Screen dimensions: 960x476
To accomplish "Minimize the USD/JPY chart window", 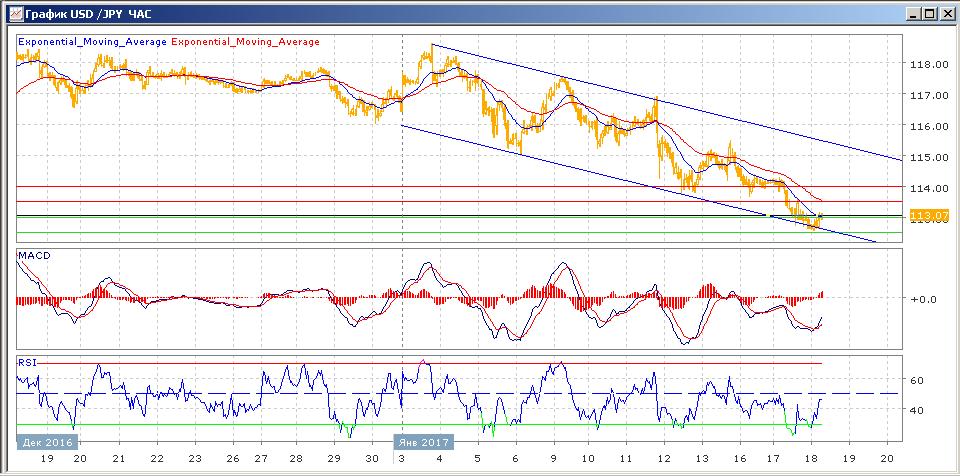I will pos(913,12).
